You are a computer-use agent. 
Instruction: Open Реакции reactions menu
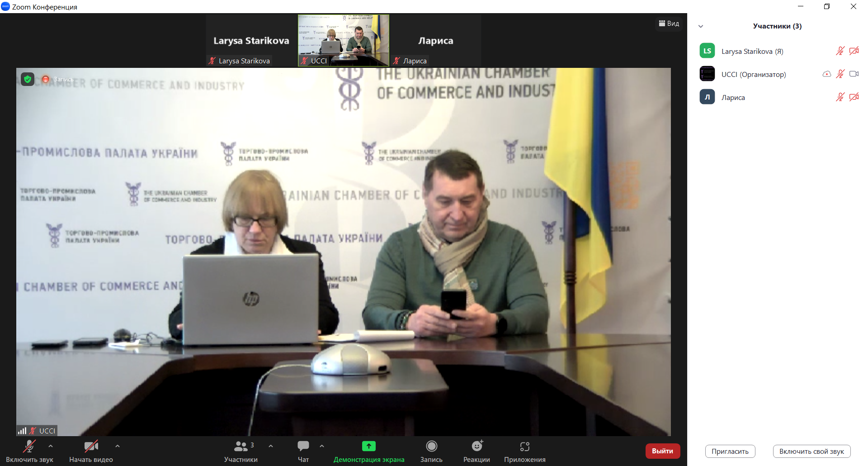pyautogui.click(x=476, y=451)
